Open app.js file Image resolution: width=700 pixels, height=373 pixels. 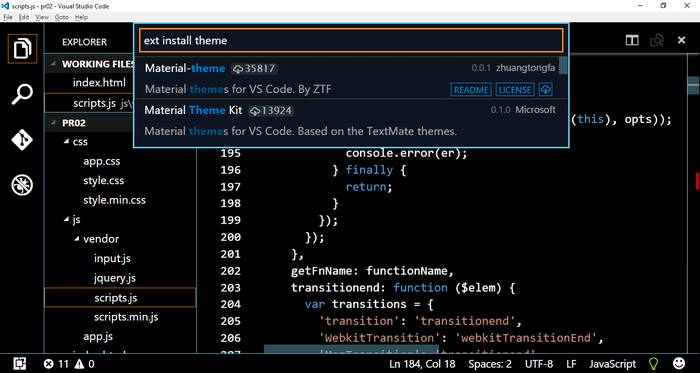click(x=98, y=336)
